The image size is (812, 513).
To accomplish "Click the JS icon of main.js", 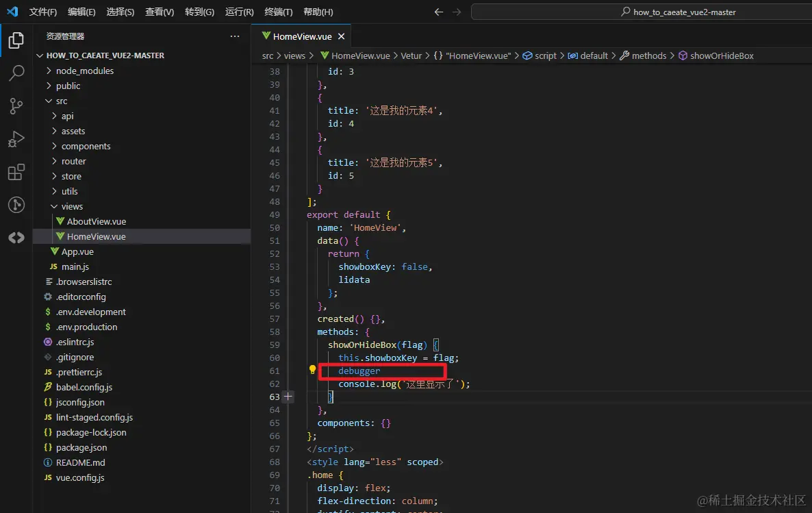I will [53, 266].
